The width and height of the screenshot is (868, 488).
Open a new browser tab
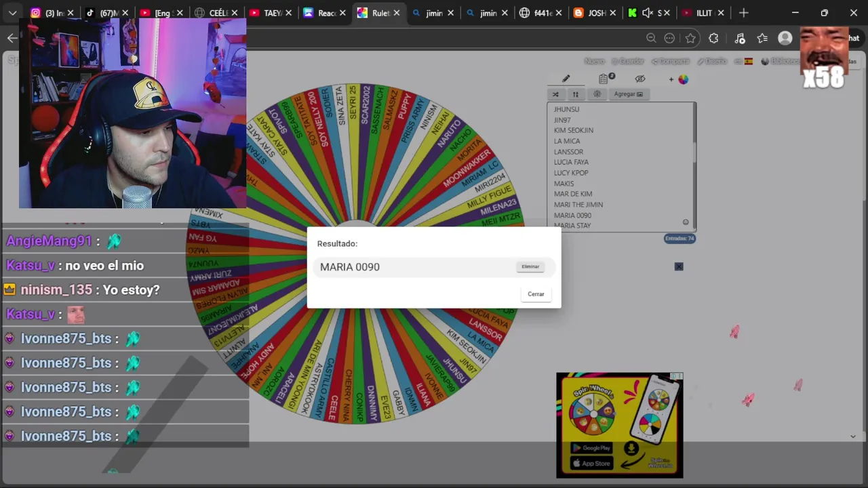(744, 13)
